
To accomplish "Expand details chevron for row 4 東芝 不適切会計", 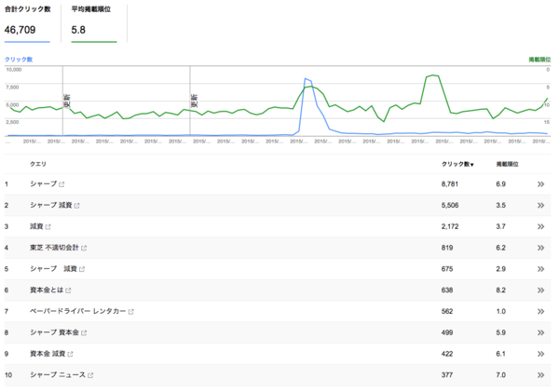I will [x=540, y=248].
